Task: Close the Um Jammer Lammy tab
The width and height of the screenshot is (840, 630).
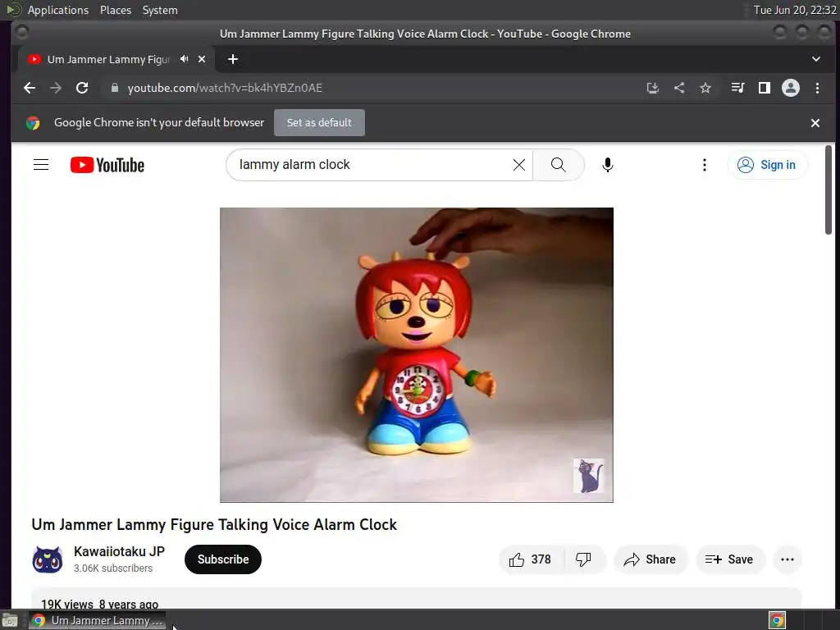Action: 202,59
